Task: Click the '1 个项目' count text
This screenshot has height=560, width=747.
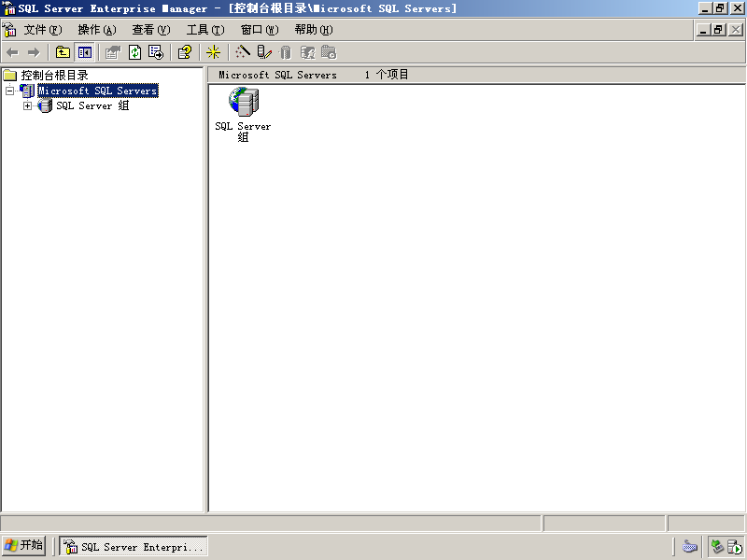Action: tap(387, 75)
